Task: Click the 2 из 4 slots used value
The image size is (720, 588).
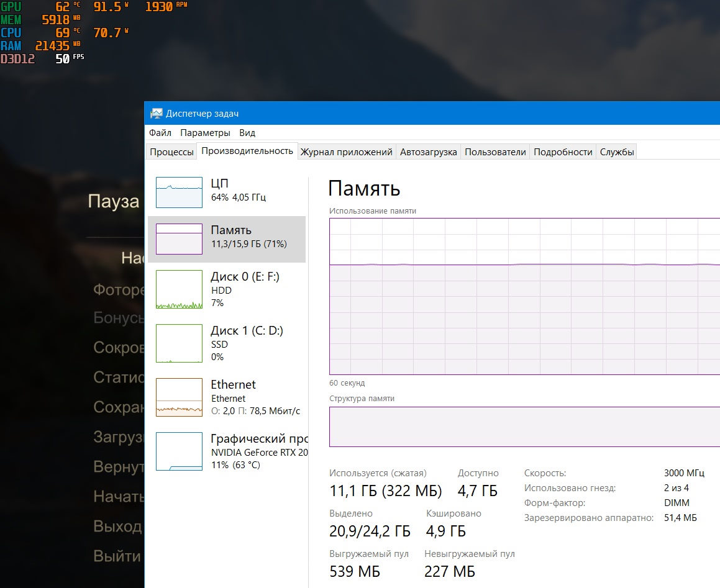Action: click(x=677, y=488)
